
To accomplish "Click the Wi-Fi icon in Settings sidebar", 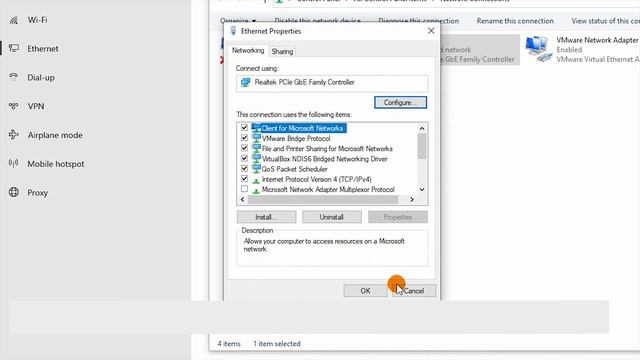I will (13, 20).
